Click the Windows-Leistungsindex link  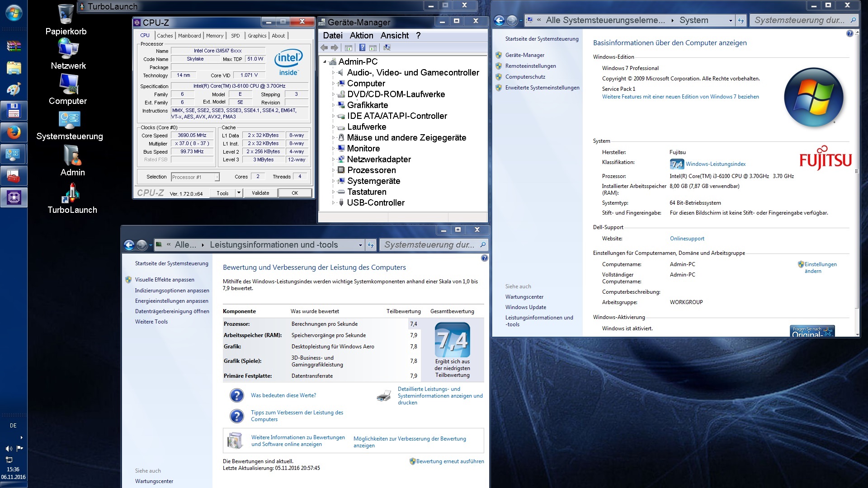click(715, 164)
